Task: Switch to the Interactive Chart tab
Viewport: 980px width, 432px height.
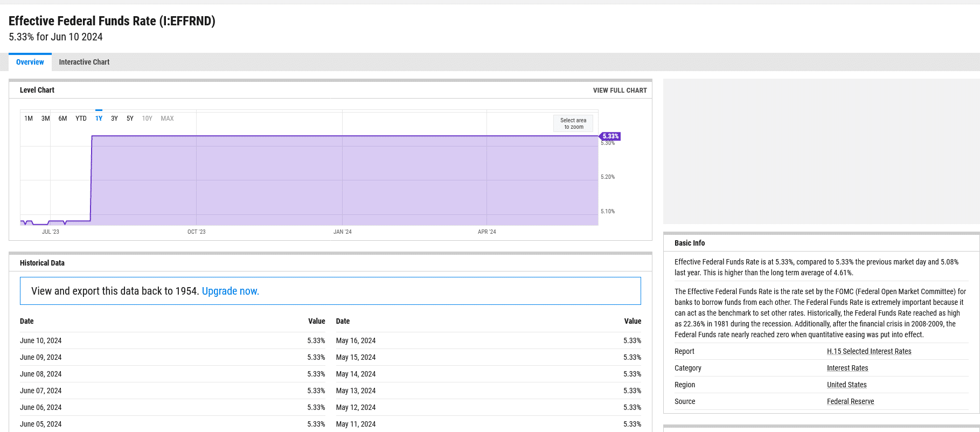Action: (x=84, y=62)
